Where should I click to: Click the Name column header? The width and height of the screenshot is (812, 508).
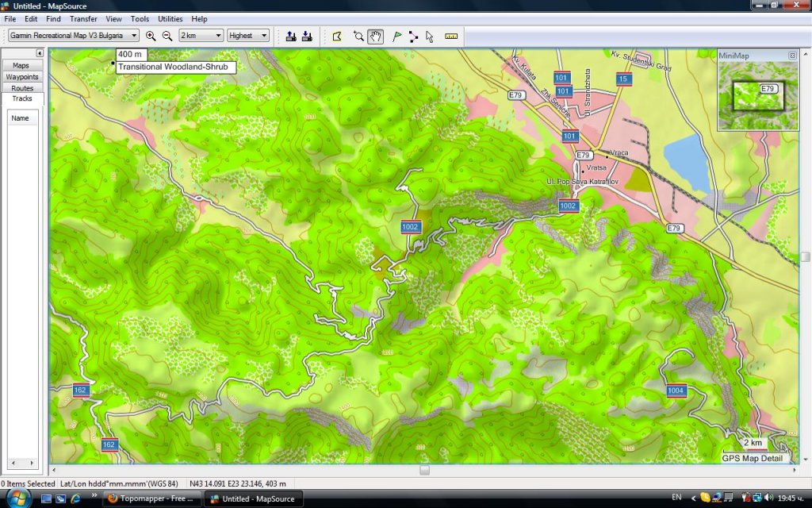(x=21, y=118)
